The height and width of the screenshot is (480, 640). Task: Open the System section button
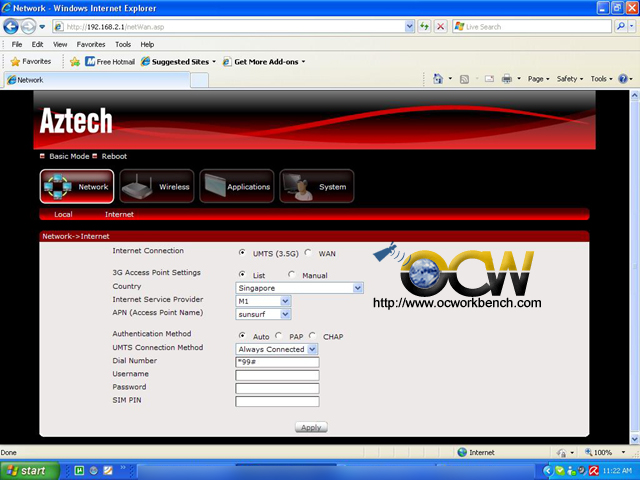pyautogui.click(x=317, y=186)
